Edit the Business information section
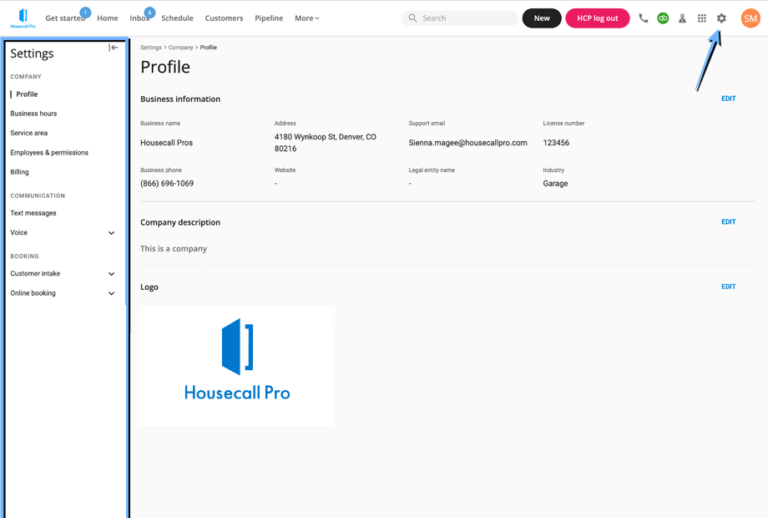 [x=728, y=99]
